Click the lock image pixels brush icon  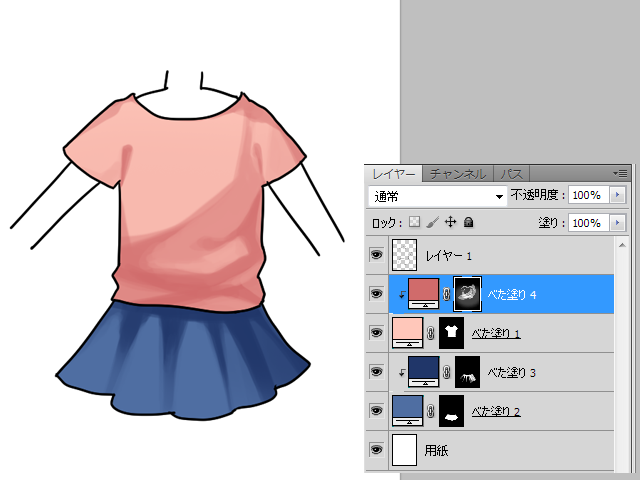pyautogui.click(x=432, y=222)
